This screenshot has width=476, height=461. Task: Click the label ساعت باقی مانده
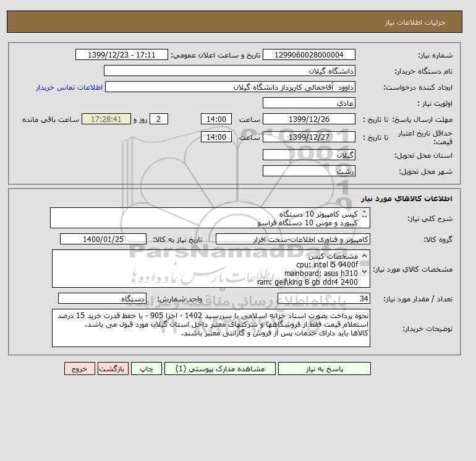coord(51,119)
